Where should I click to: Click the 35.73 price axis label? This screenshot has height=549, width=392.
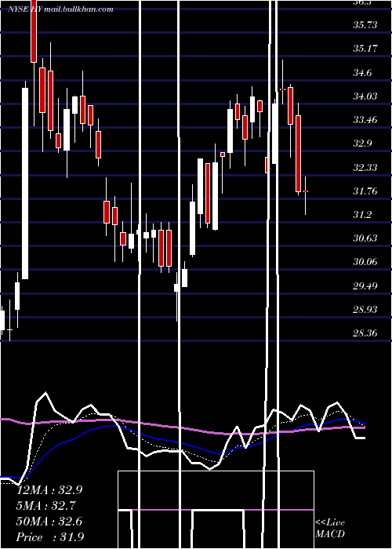tap(365, 24)
